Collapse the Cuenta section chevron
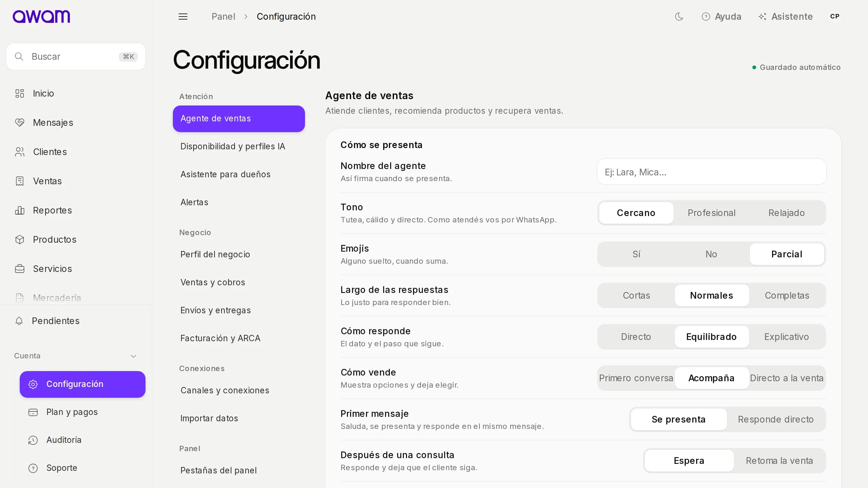This screenshot has height=488, width=868. [133, 356]
